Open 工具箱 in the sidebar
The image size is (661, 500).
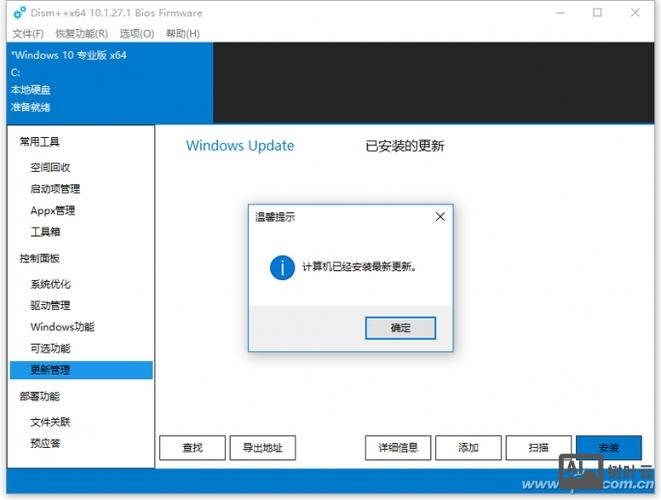(45, 231)
